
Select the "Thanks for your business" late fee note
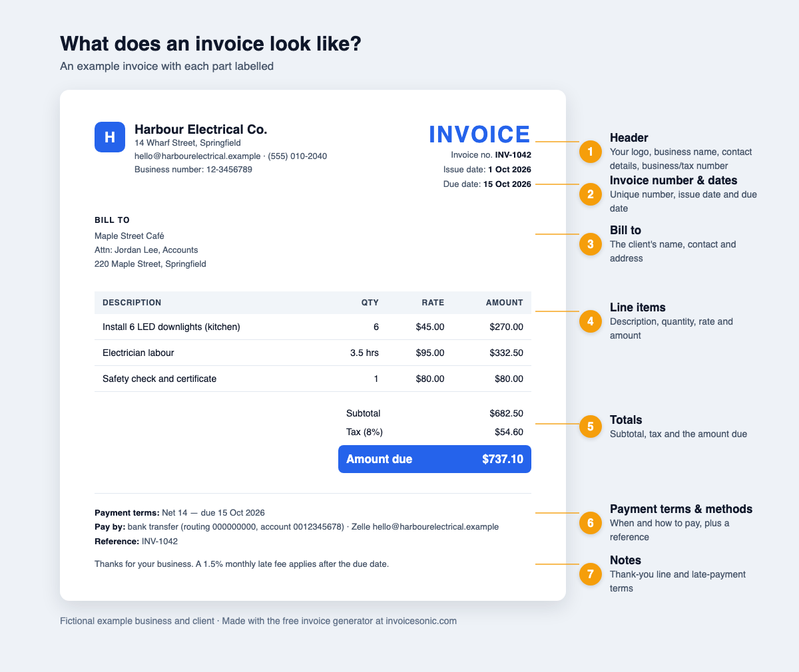tap(242, 564)
